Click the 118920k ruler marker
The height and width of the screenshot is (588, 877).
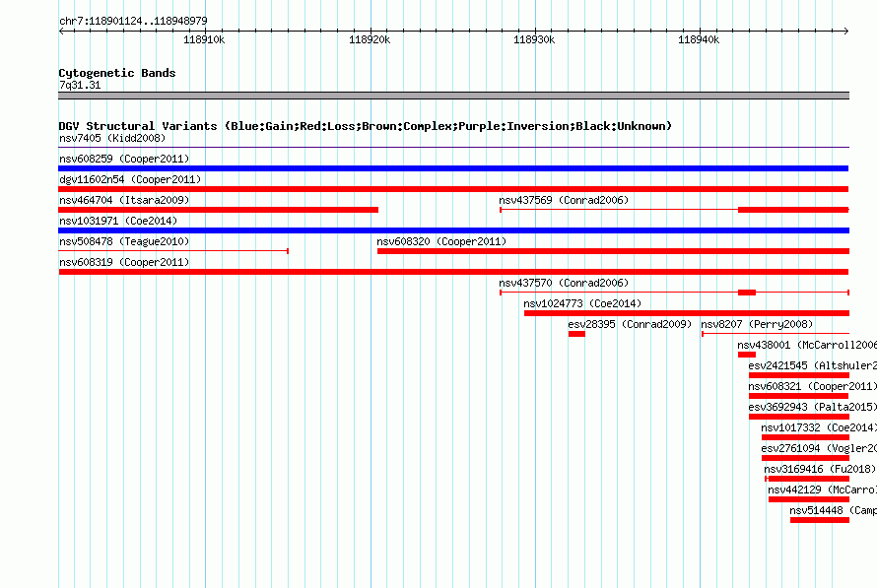coord(370,39)
